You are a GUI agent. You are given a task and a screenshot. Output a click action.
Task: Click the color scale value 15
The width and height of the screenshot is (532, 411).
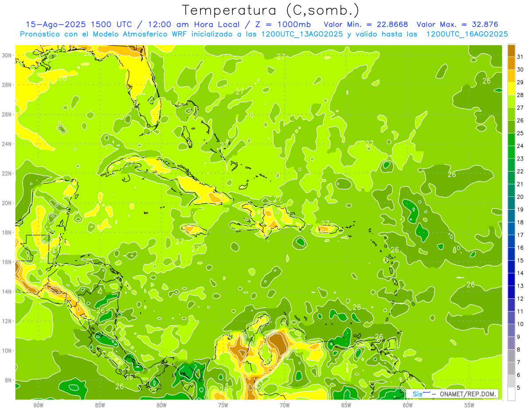[x=520, y=260]
